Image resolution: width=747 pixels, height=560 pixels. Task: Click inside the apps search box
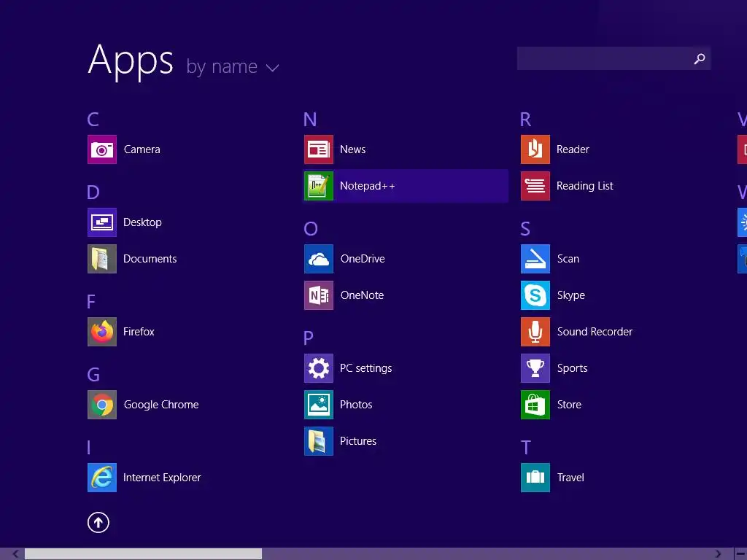click(614, 58)
